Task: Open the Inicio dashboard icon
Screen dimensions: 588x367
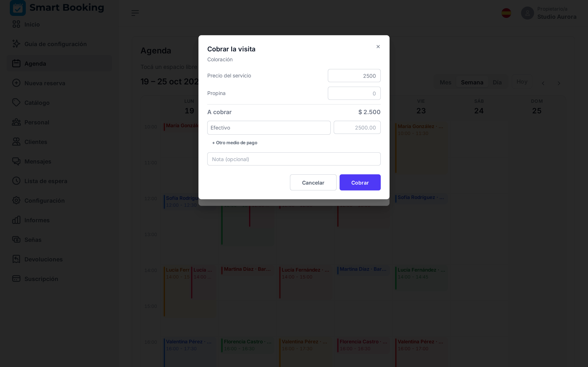Action: click(x=16, y=24)
